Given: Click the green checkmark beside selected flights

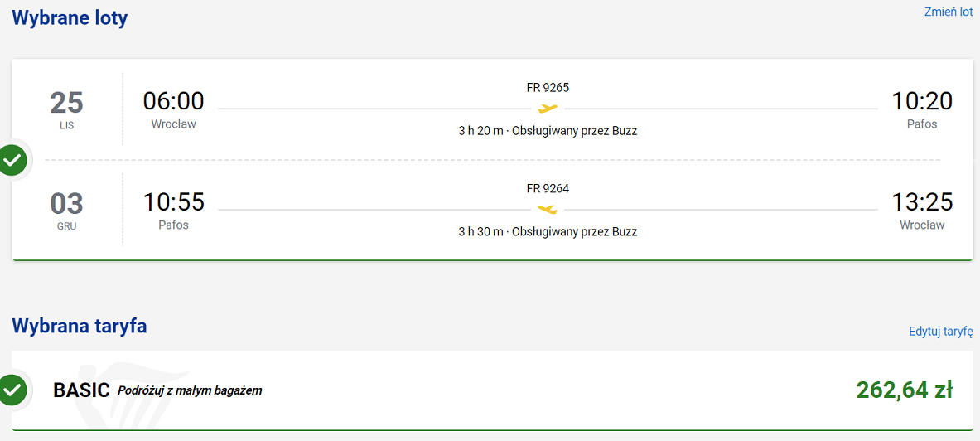Looking at the screenshot, I should [x=12, y=161].
